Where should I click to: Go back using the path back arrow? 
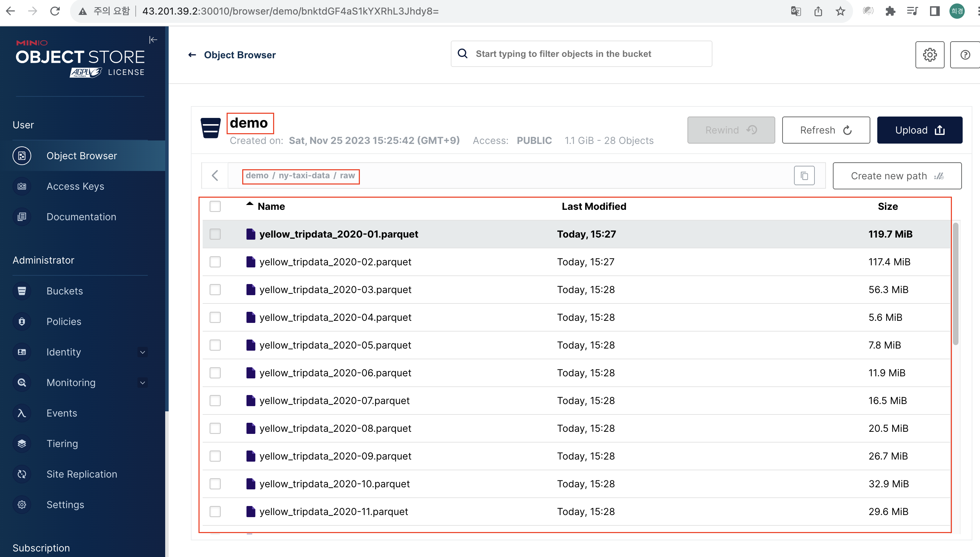pyautogui.click(x=215, y=175)
